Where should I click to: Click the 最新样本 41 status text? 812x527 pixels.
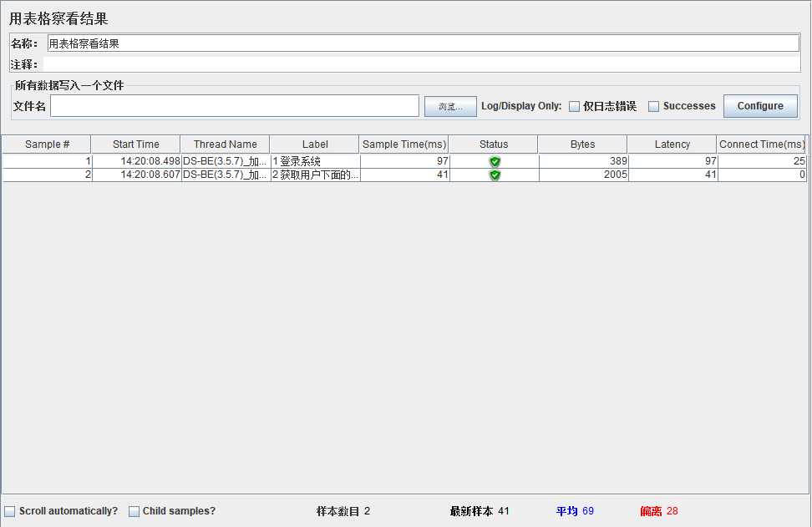click(480, 511)
